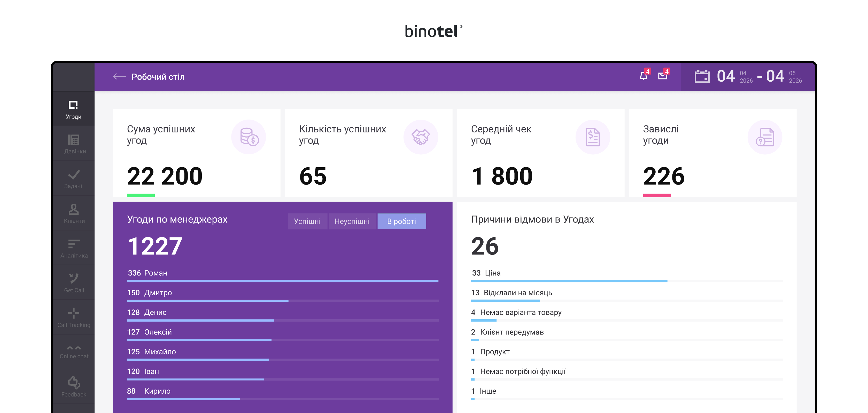Open the mail envelope messages
This screenshot has height=413, width=868.
pyautogui.click(x=663, y=76)
